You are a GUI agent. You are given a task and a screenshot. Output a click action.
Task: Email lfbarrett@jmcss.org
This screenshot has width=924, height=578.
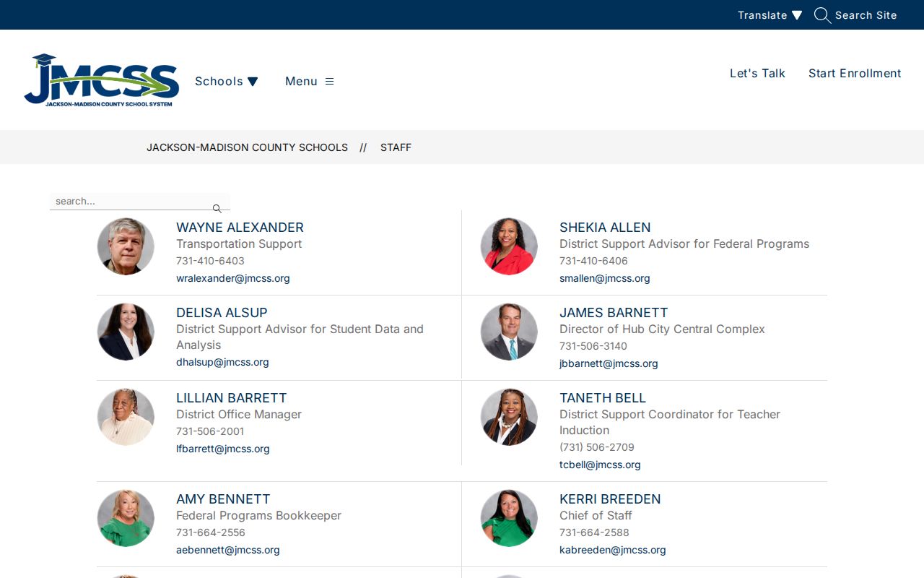(223, 449)
